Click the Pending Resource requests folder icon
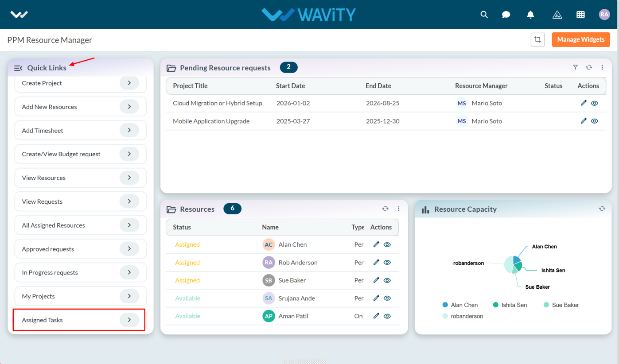Viewport: 619px width, 364px height. click(171, 68)
